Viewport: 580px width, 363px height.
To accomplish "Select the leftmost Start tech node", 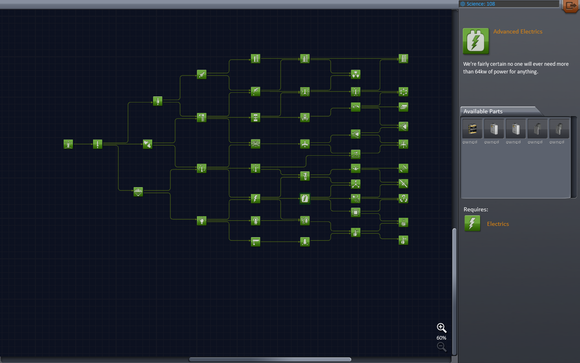I will (x=68, y=144).
